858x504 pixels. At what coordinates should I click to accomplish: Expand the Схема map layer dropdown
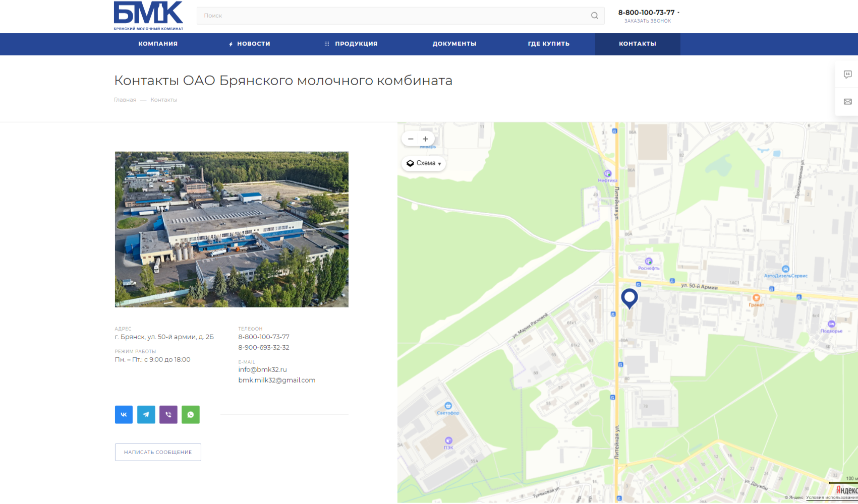tap(424, 163)
